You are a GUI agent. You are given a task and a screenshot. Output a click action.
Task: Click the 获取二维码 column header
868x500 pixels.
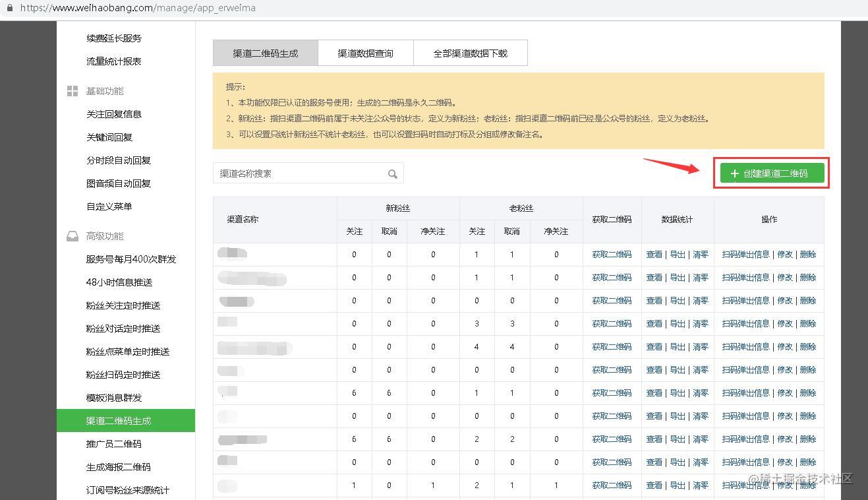(612, 220)
